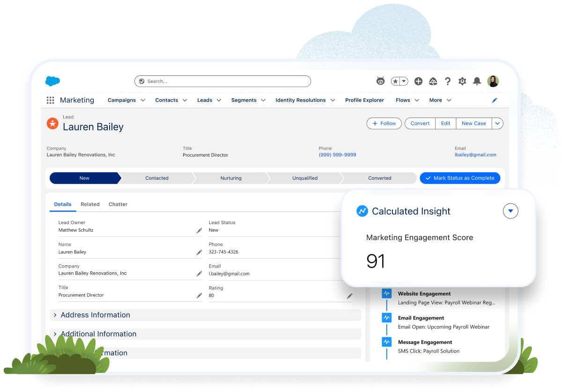The height and width of the screenshot is (392, 562).
Task: Open the Chatter tab
Action: (118, 204)
